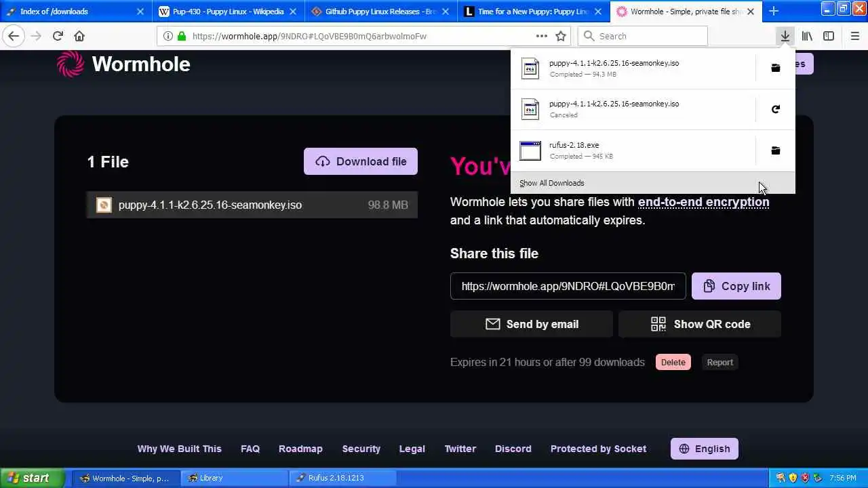Show sidebars toolbar icon
868x488 pixels.
[829, 36]
